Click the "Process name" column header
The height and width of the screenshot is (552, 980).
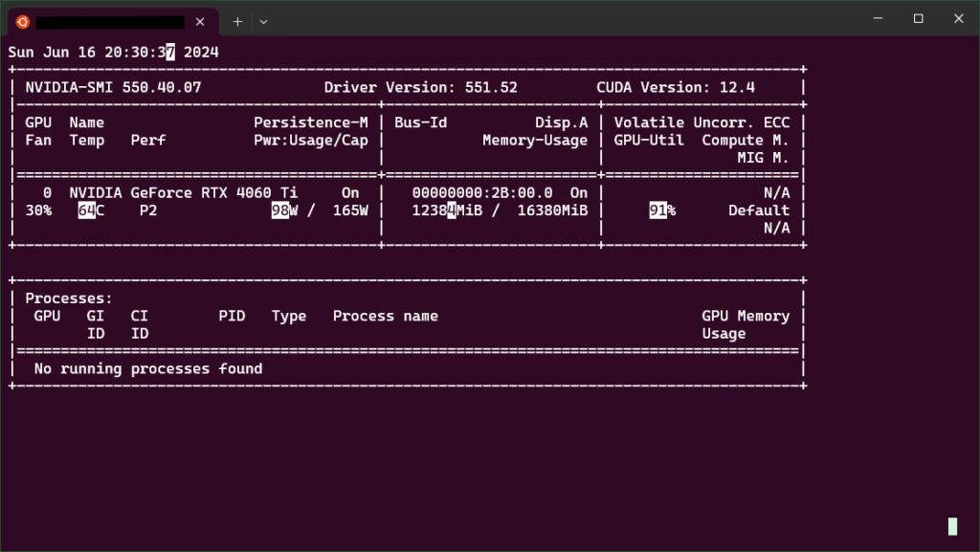pyautogui.click(x=386, y=316)
